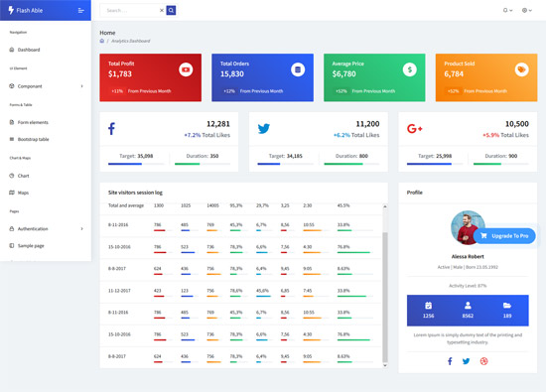546x392 pixels.
Task: Clear the search field with the X icon
Action: coord(162,11)
